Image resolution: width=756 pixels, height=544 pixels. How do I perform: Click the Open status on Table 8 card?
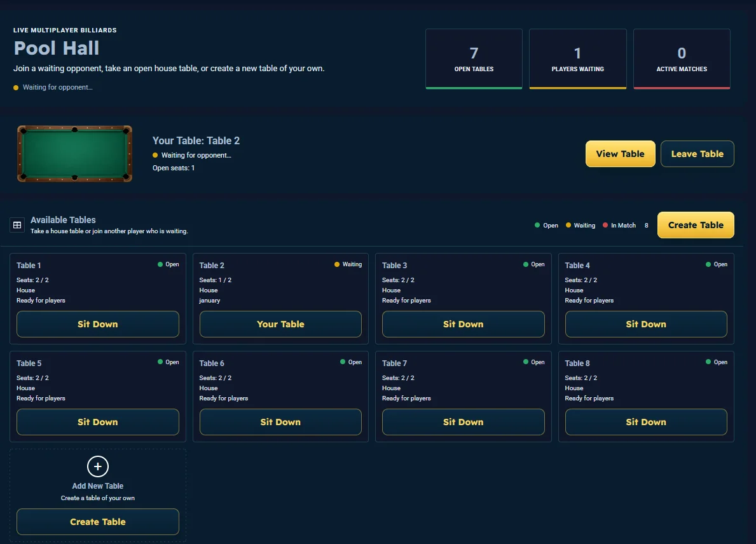(717, 362)
